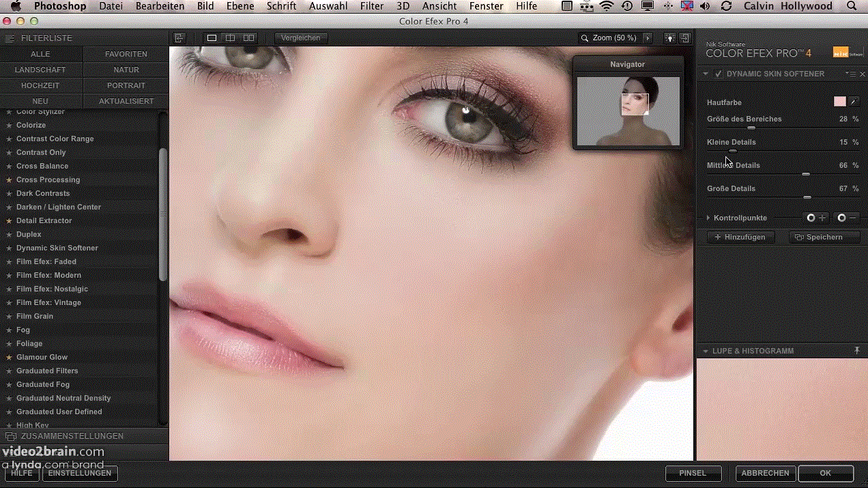Select the Graduated Neutral Density filter
The width and height of the screenshot is (868, 488).
tap(63, 398)
